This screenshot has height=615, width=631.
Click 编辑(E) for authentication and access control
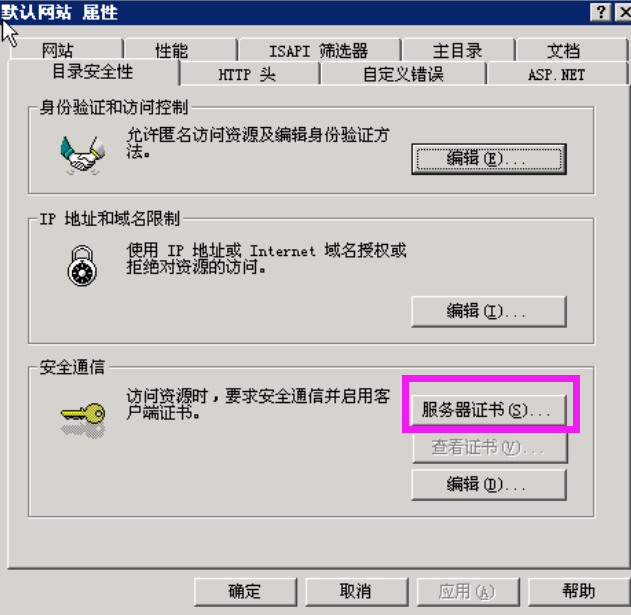pos(489,159)
